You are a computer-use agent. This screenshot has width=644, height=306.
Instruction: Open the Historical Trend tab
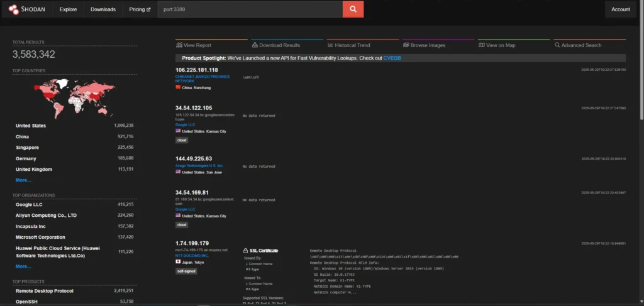coord(348,45)
